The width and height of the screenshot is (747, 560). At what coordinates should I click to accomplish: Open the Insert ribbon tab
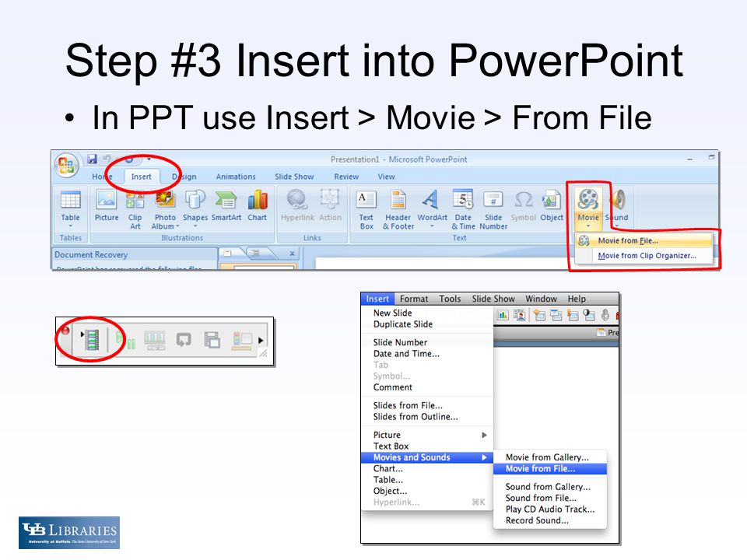[141, 177]
